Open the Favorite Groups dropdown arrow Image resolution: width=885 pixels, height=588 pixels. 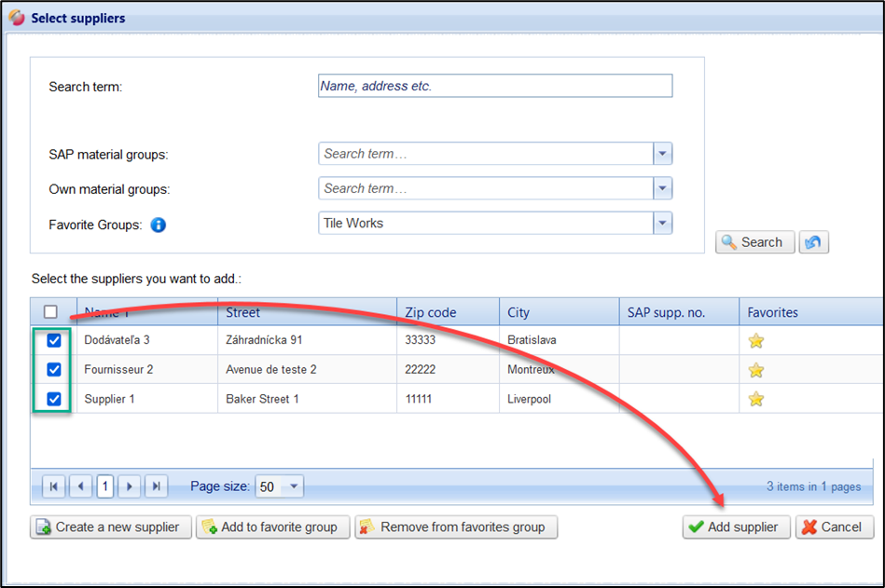[662, 224]
